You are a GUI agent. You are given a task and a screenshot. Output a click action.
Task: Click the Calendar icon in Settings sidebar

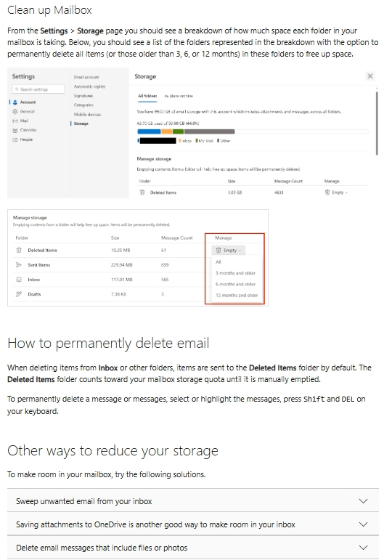(15, 130)
